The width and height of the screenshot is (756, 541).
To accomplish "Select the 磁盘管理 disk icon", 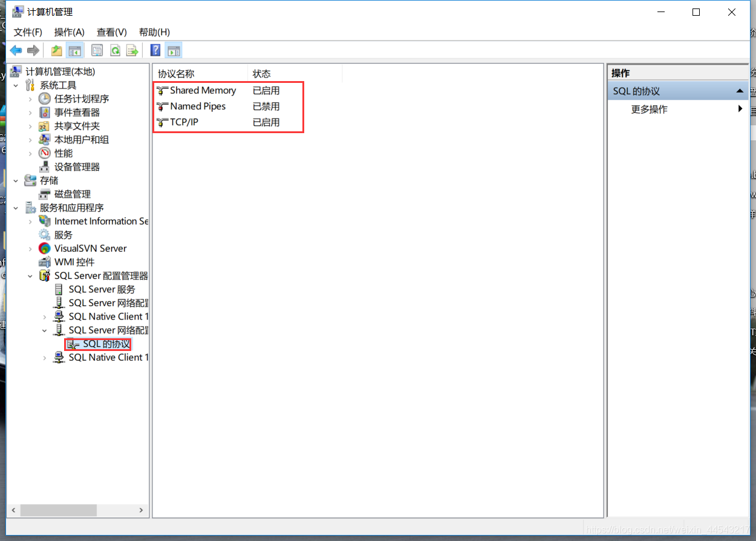I will click(45, 194).
